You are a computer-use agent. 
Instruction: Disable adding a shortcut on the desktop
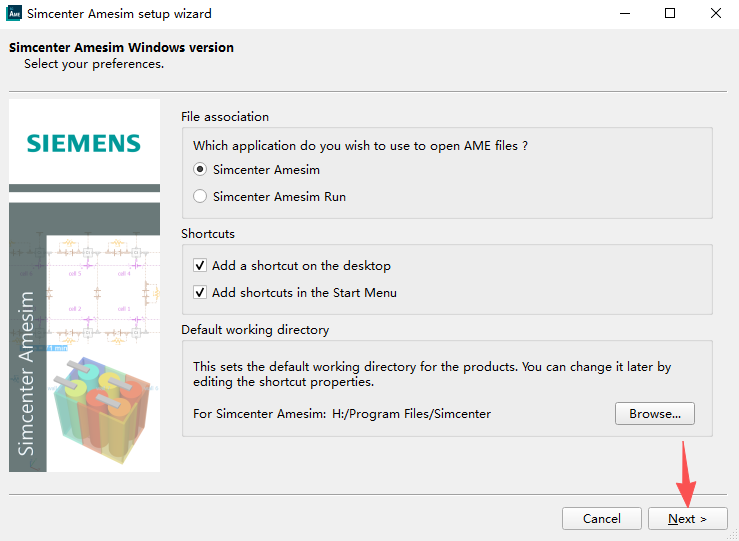(x=200, y=266)
